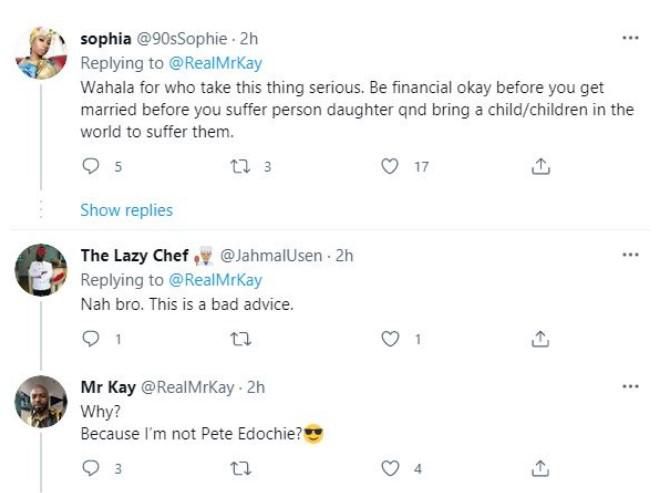Like Mr Kay's tweet
The width and height of the screenshot is (660, 493).
[391, 467]
